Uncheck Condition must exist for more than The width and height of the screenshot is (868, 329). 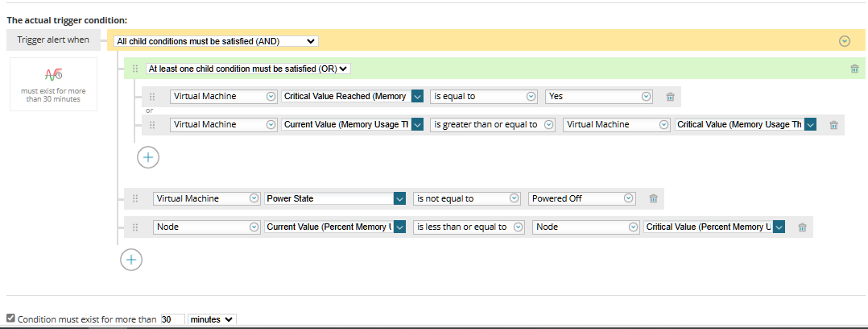10,319
